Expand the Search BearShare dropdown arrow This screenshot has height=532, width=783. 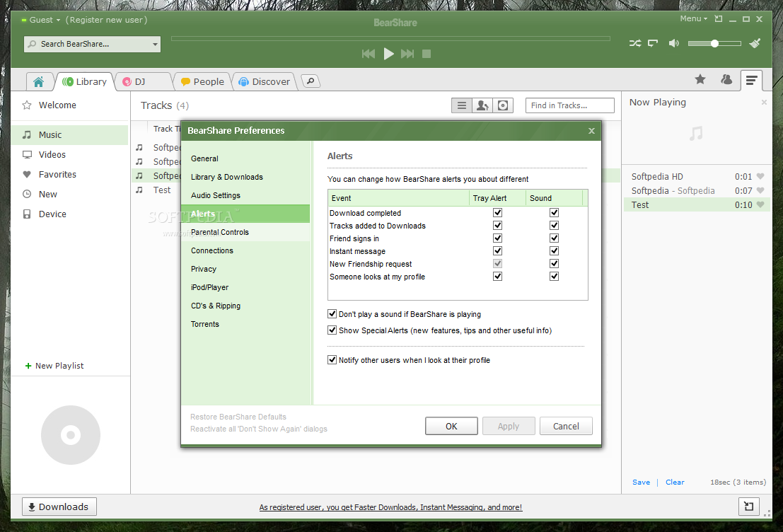[x=155, y=45]
